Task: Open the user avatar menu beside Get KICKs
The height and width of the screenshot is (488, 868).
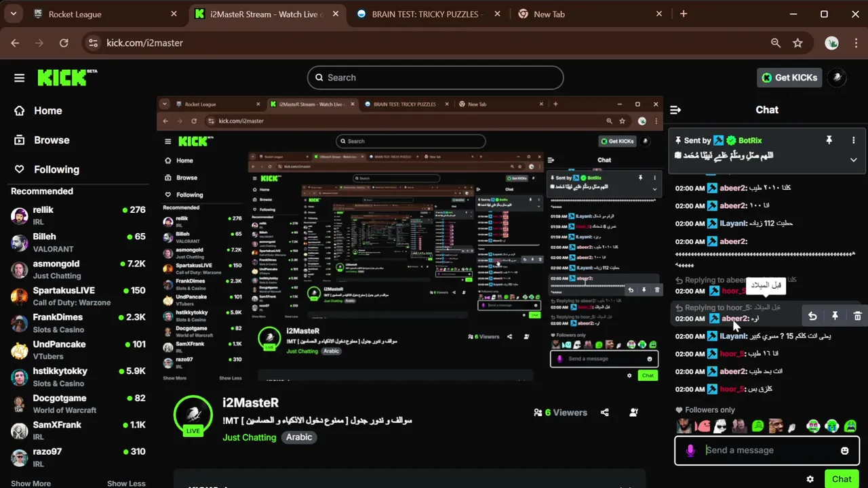Action: coord(837,77)
